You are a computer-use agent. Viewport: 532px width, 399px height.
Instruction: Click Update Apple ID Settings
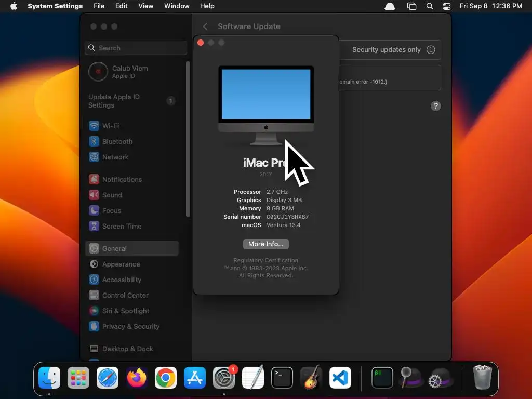(132, 101)
